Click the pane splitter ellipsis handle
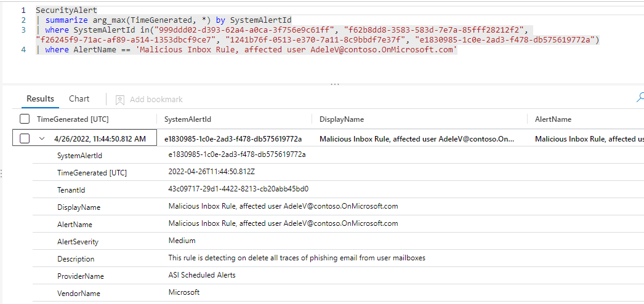Image resolution: width=644 pixels, height=304 pixels. pyautogui.click(x=335, y=84)
